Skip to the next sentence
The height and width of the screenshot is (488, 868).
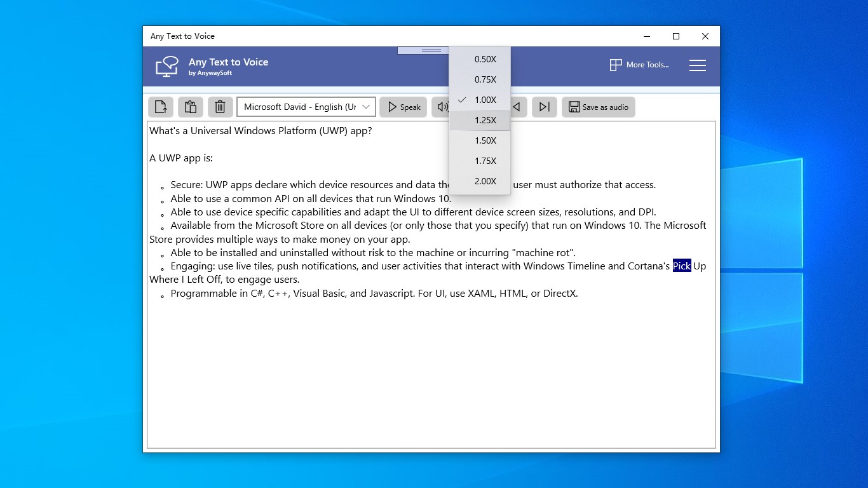tap(544, 107)
